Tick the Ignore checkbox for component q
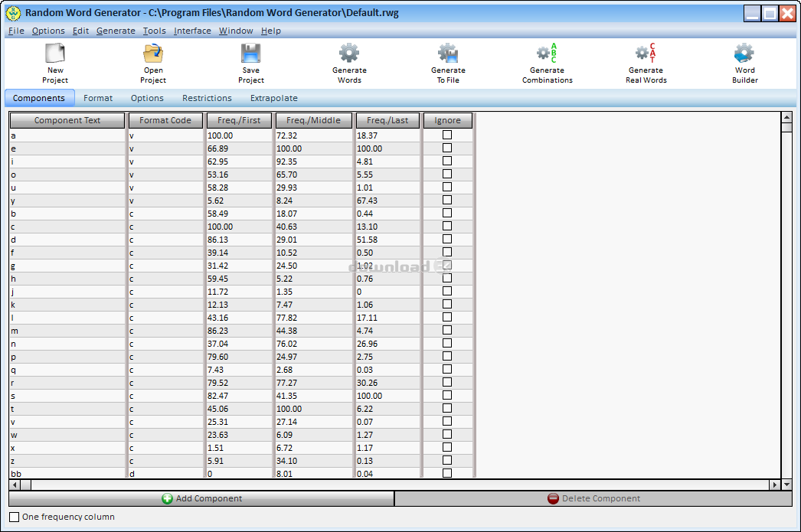 (x=447, y=369)
